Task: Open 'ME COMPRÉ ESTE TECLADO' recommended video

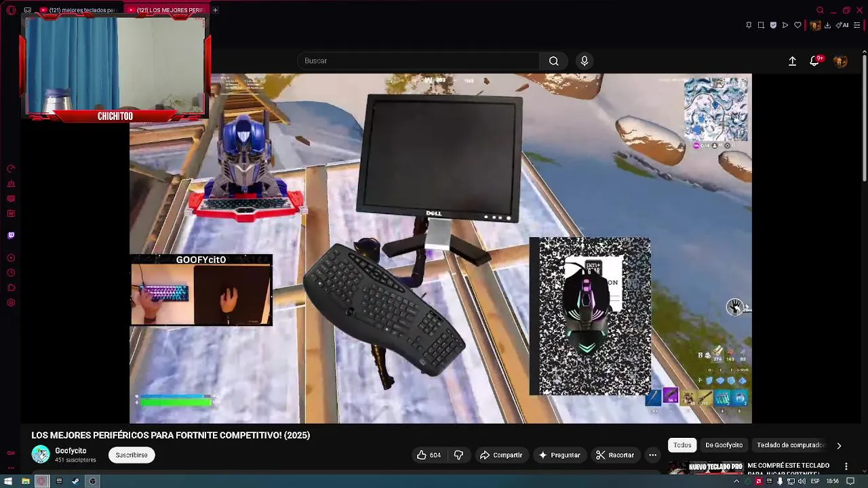Action: pyautogui.click(x=788, y=468)
